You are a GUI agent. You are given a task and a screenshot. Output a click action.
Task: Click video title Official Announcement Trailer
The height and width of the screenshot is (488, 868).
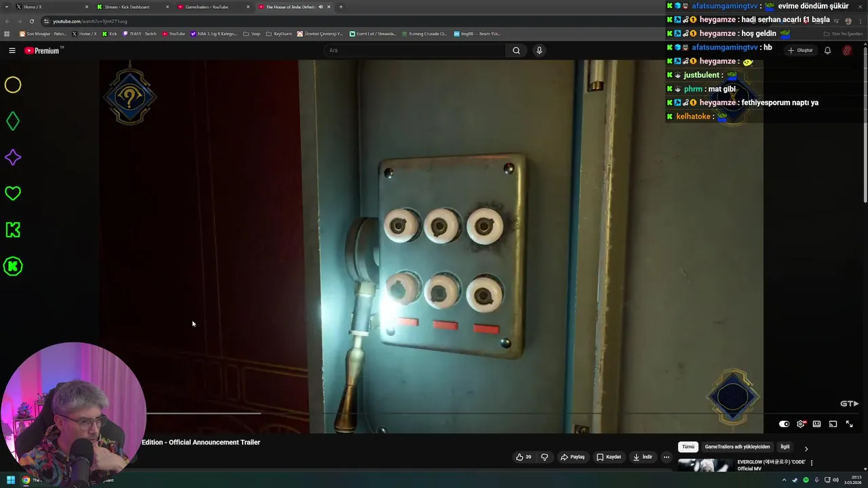point(201,442)
